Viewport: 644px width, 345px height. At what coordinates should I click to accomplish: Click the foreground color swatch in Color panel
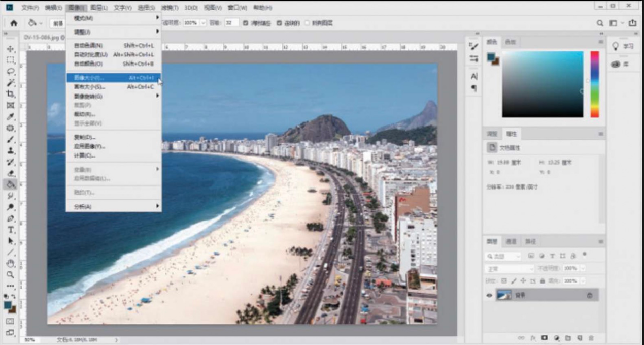pyautogui.click(x=491, y=57)
